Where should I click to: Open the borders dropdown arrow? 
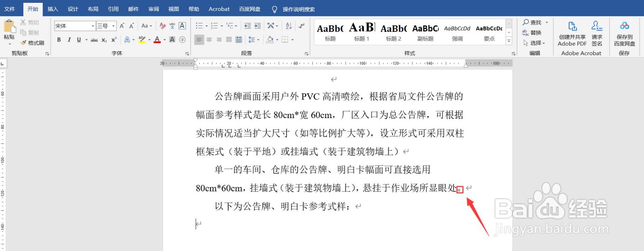293,39
